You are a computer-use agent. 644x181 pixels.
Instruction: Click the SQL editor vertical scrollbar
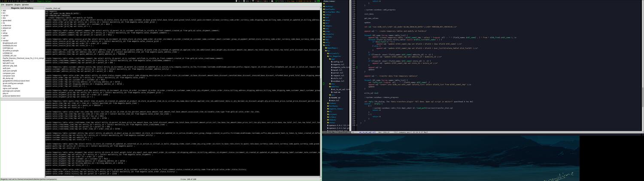tap(320, 86)
